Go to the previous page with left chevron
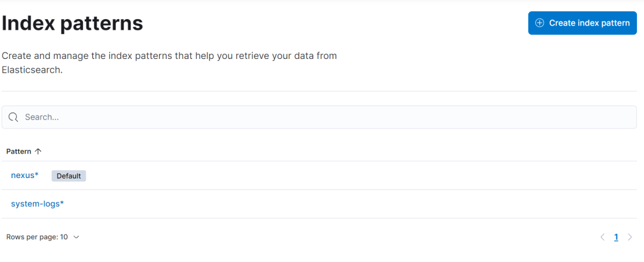 tap(602, 237)
